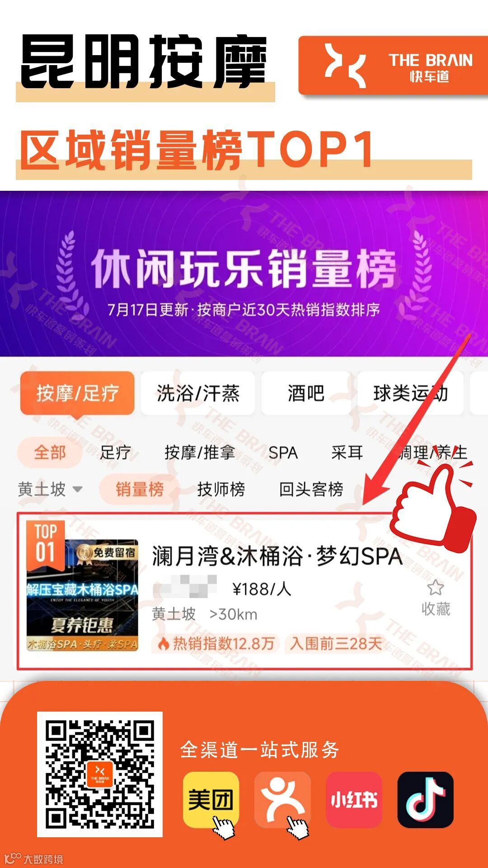The width and height of the screenshot is (488, 868).
Task: Click The Brain 快车道 logo badge
Action: (x=393, y=66)
